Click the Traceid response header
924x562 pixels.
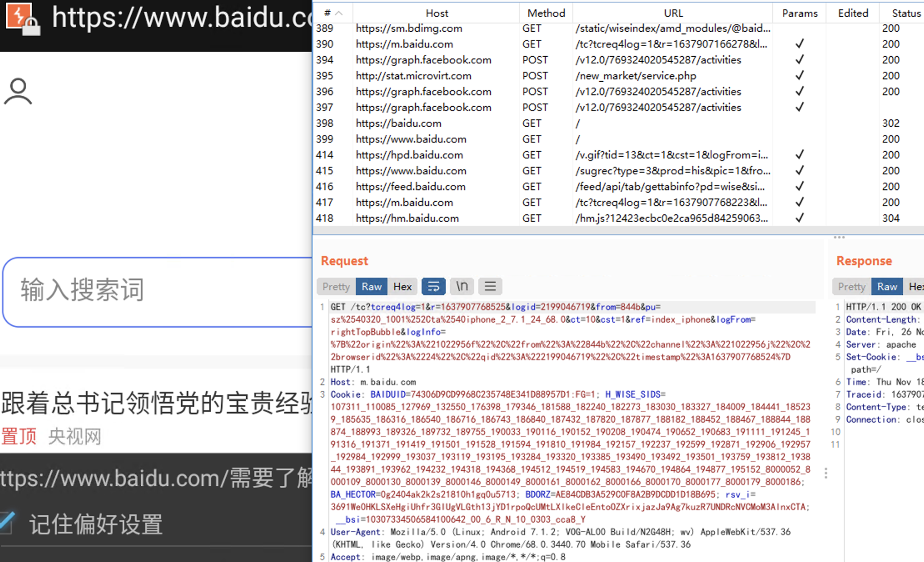point(885,394)
